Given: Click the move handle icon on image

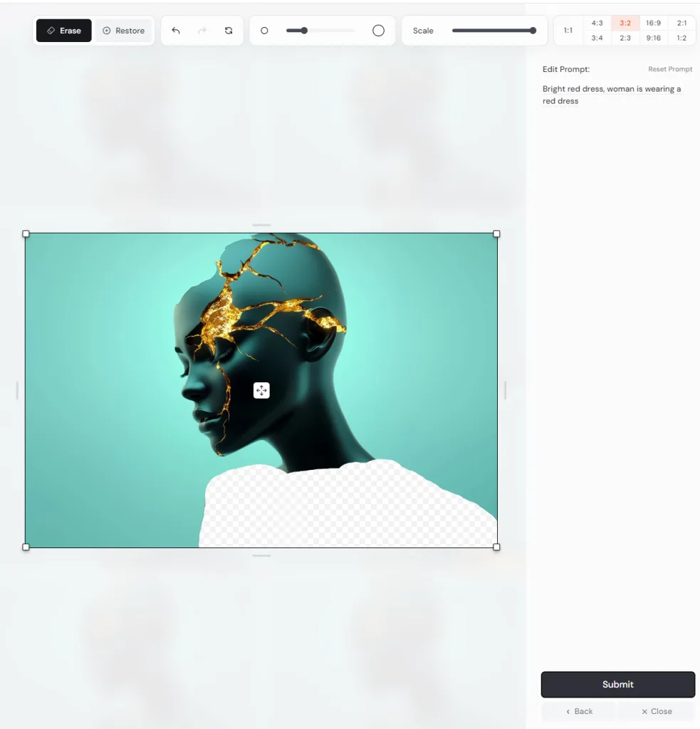Looking at the screenshot, I should (261, 390).
